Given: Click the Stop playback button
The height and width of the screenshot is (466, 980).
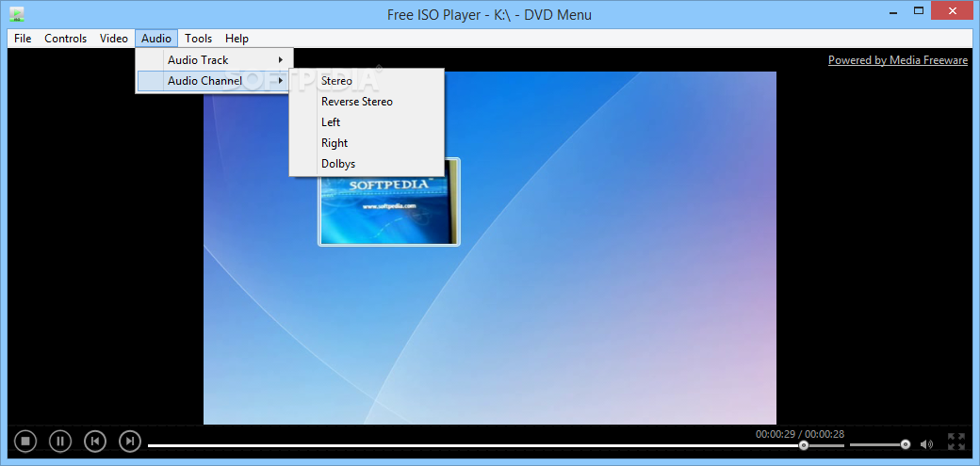Looking at the screenshot, I should tap(25, 442).
